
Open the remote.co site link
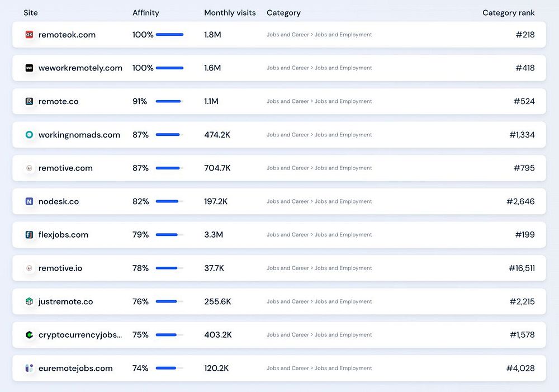coord(59,101)
